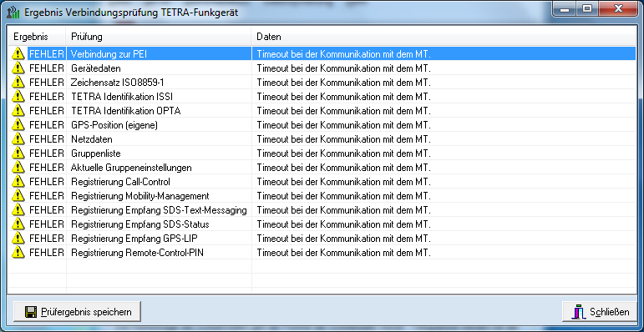Sort by the Ergebnis column header

coord(38,37)
